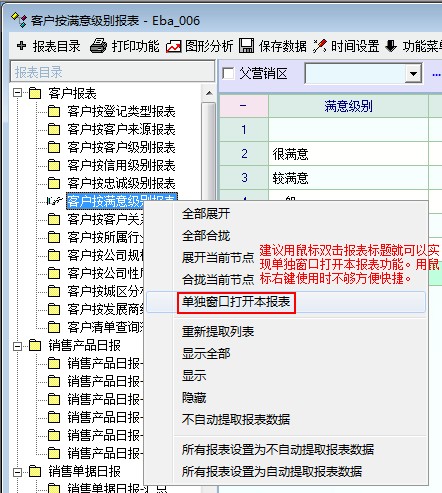Click the folder icon of 客户清单查询
The height and width of the screenshot is (493, 442).
click(54, 327)
